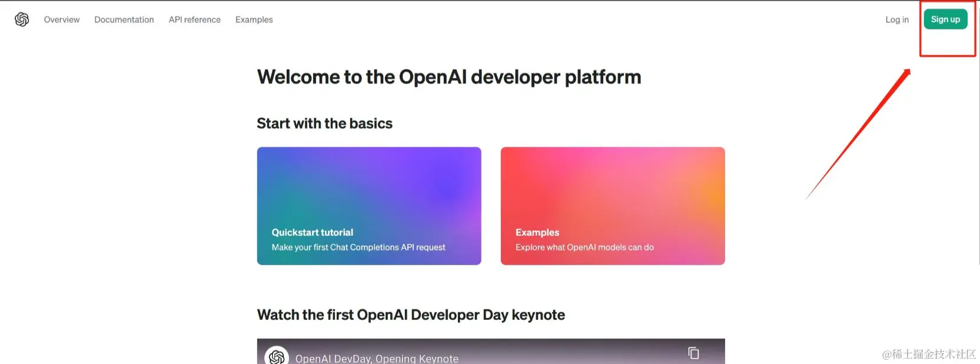Click the Log in link
The height and width of the screenshot is (364, 980).
coord(897,19)
